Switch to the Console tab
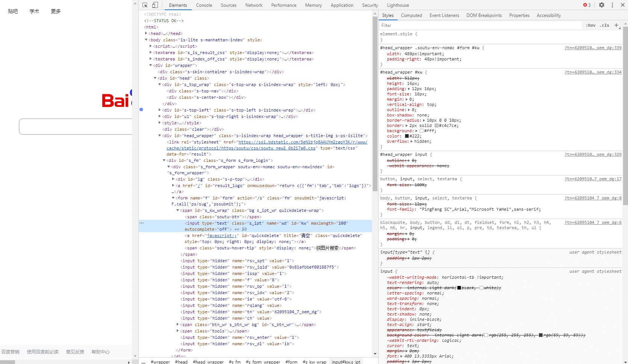 point(204,5)
